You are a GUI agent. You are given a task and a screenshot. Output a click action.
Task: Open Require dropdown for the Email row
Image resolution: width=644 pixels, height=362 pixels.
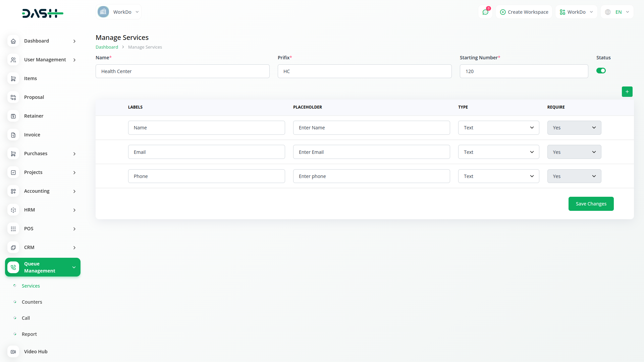tap(574, 152)
